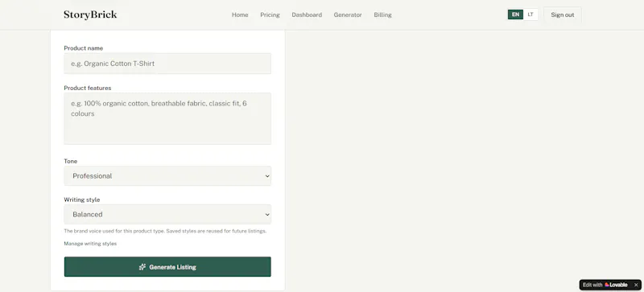Viewport: 644px width, 292px height.
Task: Switch language to LT
Action: [530, 14]
